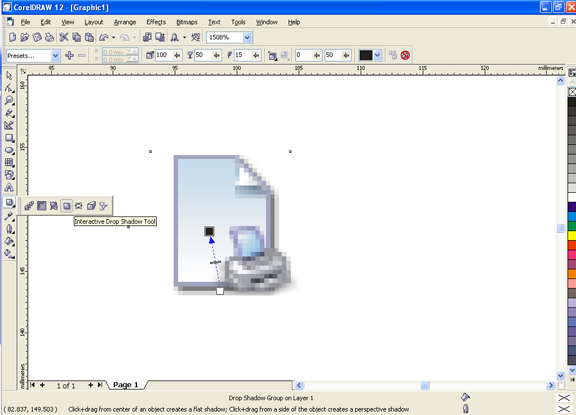Pick the no-color X palette swatch
This screenshot has height=415, width=576.
pyautogui.click(x=572, y=92)
